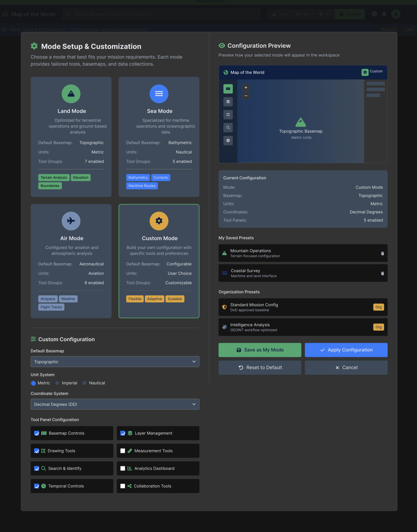Click the clock icon in preview sidebar
Image resolution: width=417 pixels, height=532 pixels.
point(228,140)
